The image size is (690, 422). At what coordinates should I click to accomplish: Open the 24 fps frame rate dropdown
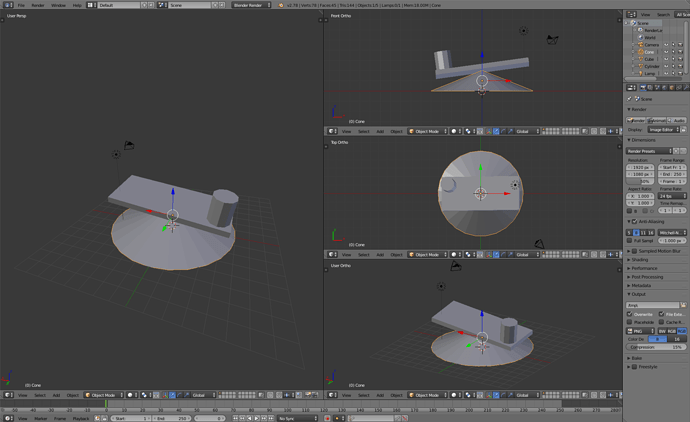672,196
